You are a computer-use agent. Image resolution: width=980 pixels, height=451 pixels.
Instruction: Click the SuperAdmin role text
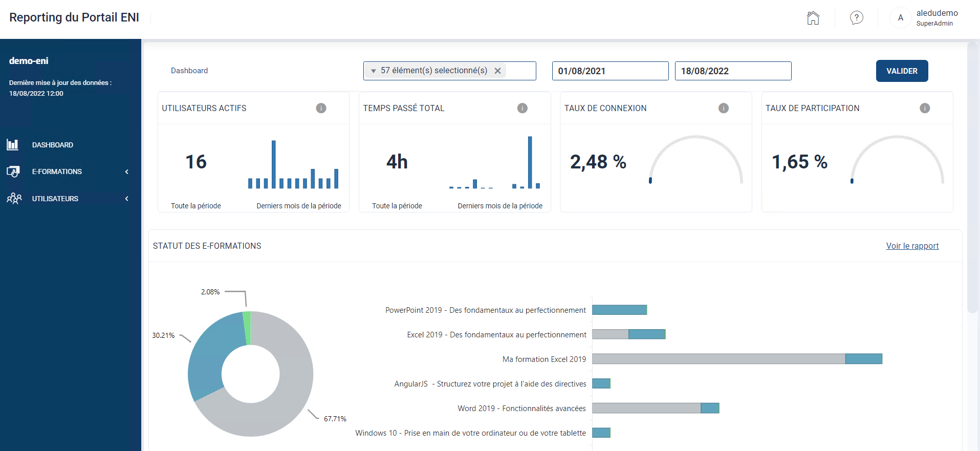(x=934, y=24)
